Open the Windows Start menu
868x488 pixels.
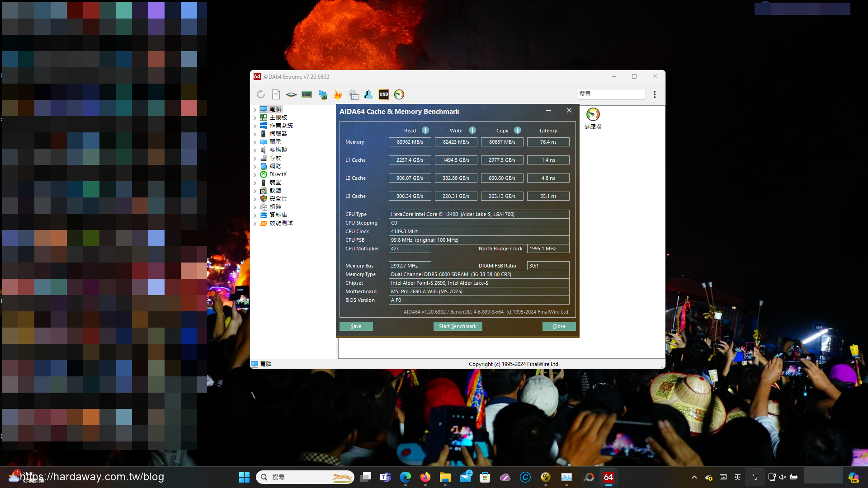244,477
